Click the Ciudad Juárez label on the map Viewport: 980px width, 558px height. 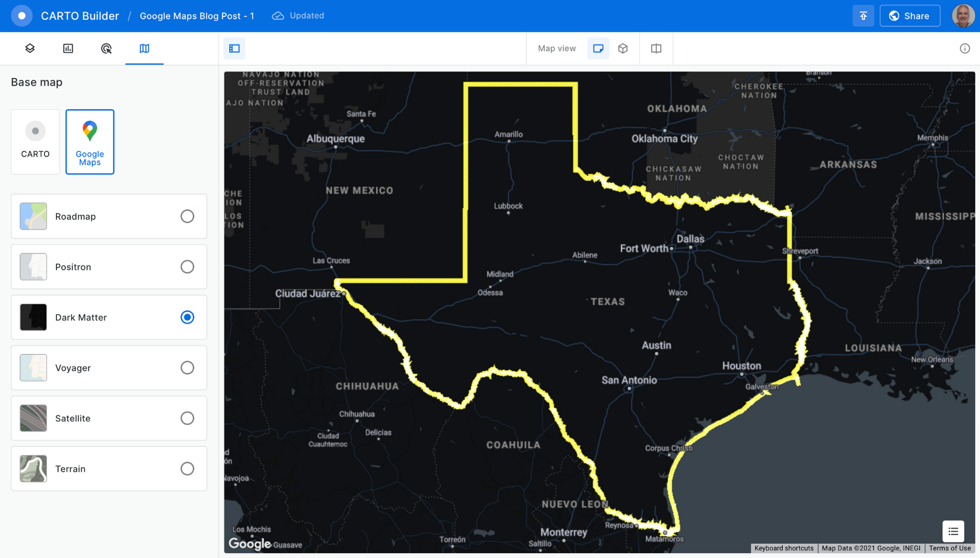click(308, 294)
